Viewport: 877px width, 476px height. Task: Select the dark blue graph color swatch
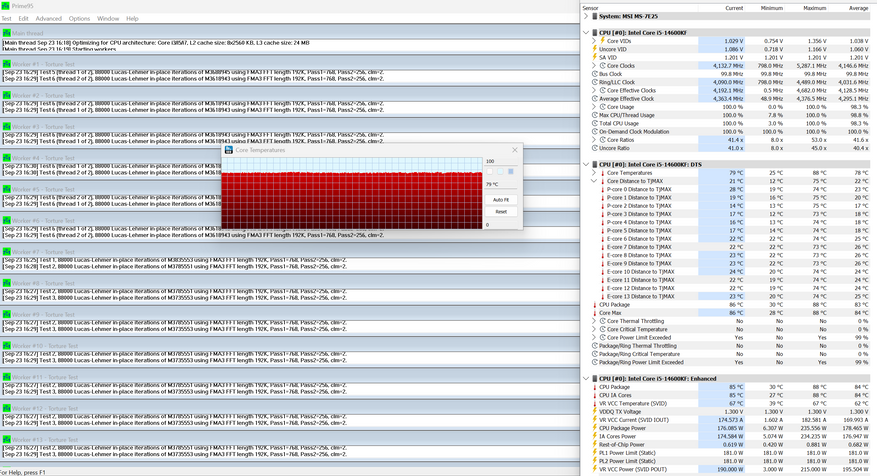511,171
